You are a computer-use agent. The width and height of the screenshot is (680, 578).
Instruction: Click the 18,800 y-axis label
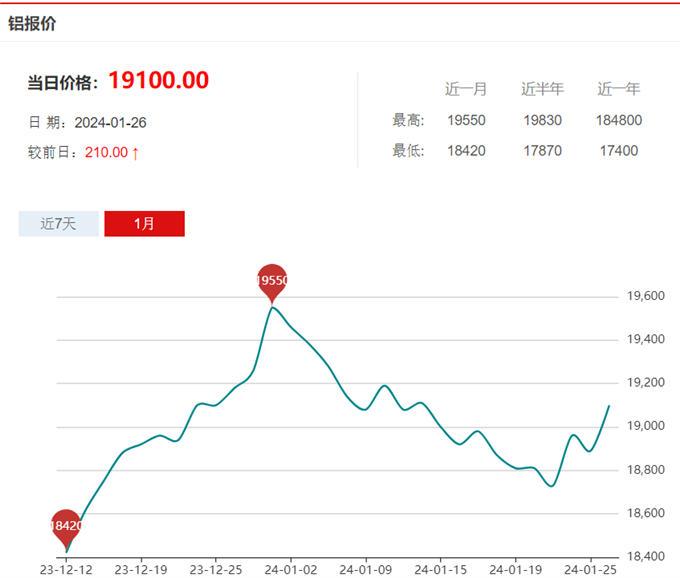coord(646,470)
